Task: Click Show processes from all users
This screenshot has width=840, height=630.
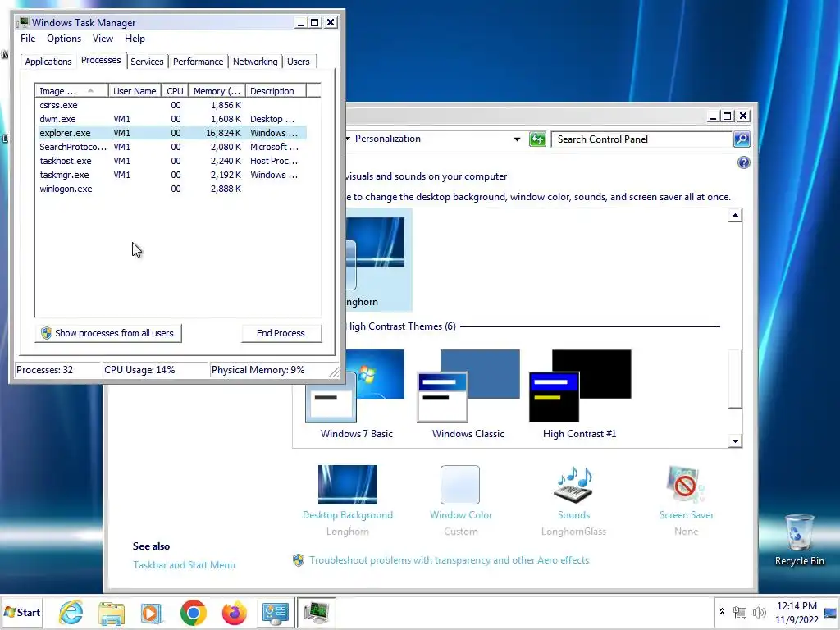Action: [108, 333]
